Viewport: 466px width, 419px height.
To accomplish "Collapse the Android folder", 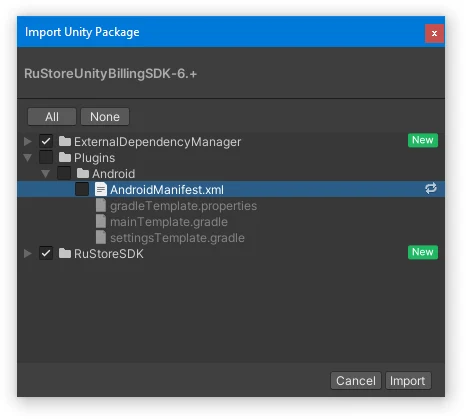I will [x=46, y=173].
